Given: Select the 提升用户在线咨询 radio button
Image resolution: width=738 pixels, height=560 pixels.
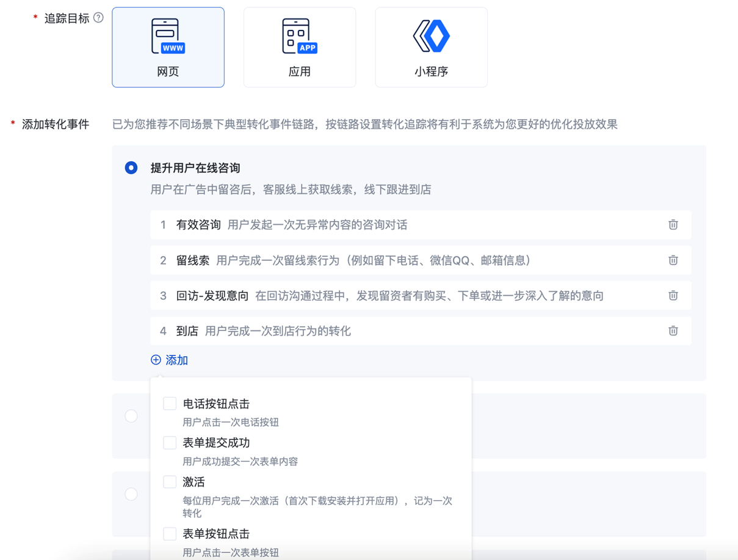Looking at the screenshot, I should (x=131, y=168).
